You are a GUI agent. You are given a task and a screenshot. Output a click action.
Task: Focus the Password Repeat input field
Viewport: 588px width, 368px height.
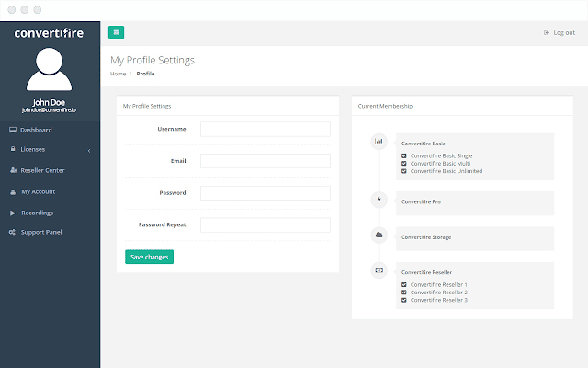[266, 224]
